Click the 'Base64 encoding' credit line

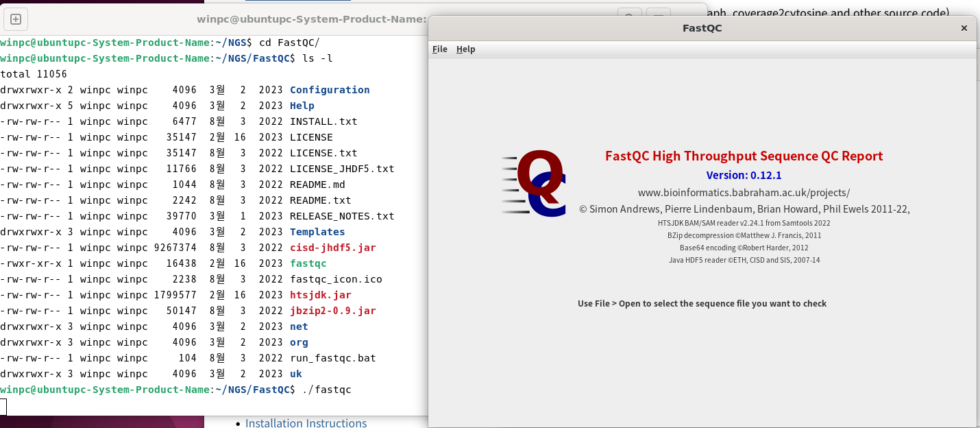point(744,248)
